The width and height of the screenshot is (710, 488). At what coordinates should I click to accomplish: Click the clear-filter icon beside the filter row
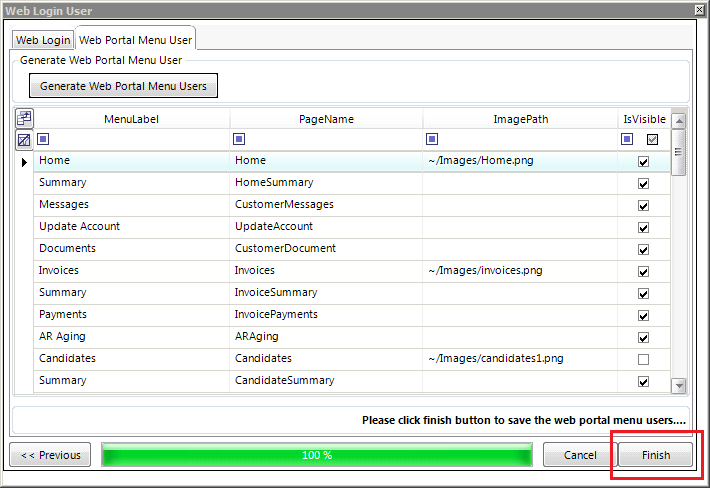(24, 140)
